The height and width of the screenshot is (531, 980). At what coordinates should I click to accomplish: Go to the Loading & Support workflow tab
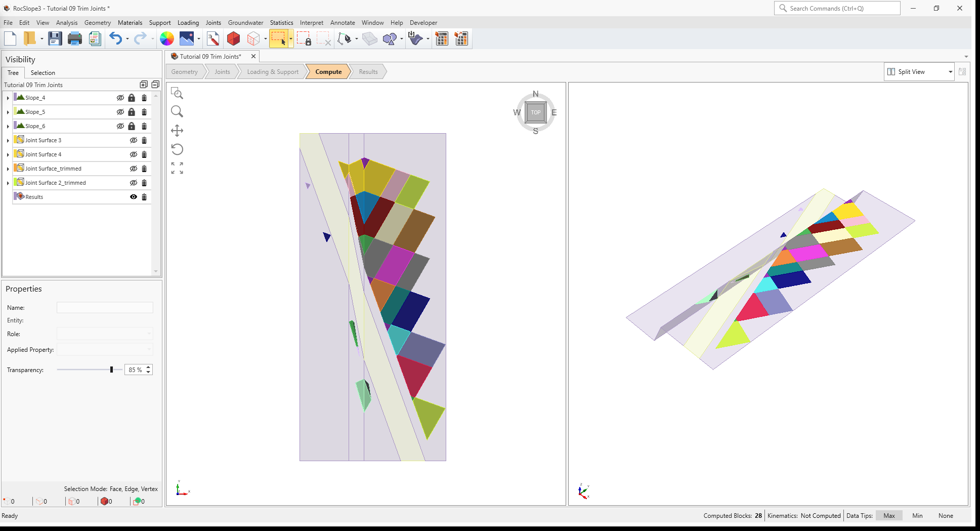point(273,72)
